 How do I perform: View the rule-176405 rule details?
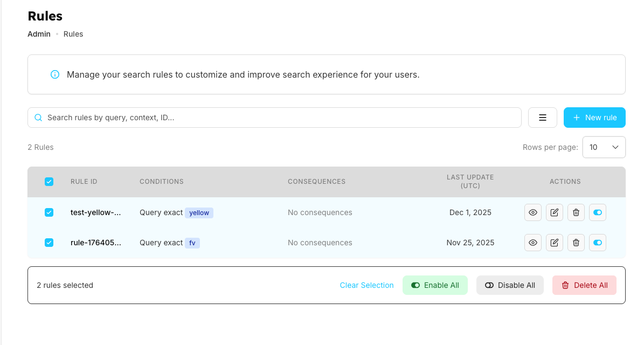pos(533,243)
